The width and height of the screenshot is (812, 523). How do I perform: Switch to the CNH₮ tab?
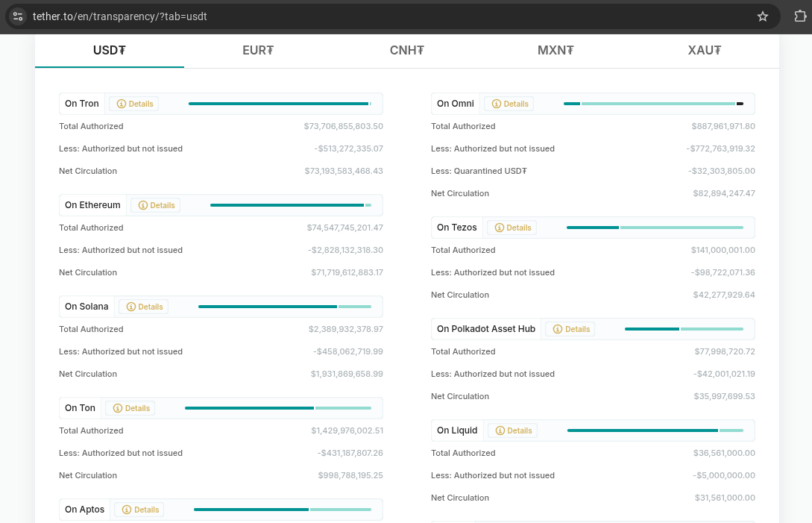[x=406, y=50]
